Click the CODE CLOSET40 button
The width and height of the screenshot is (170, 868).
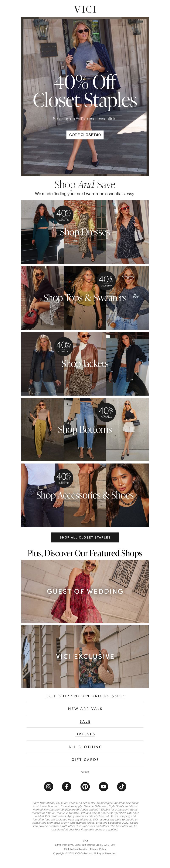click(x=85, y=135)
